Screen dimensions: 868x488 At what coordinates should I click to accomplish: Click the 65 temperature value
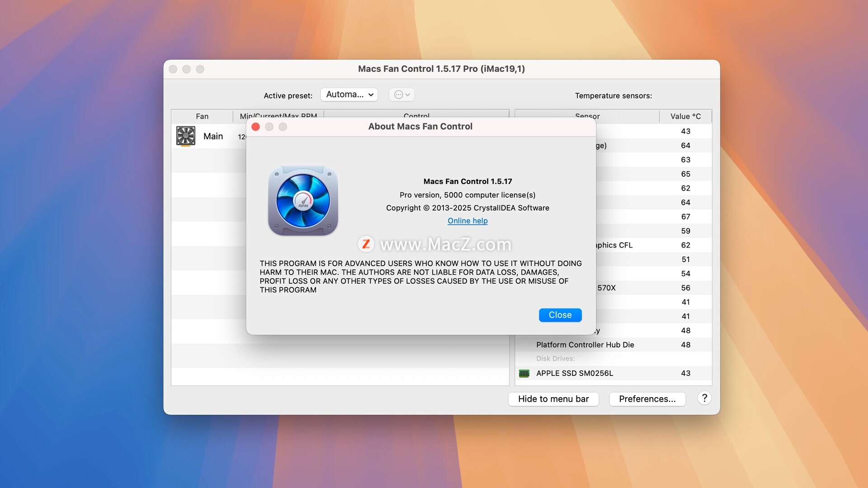point(685,174)
